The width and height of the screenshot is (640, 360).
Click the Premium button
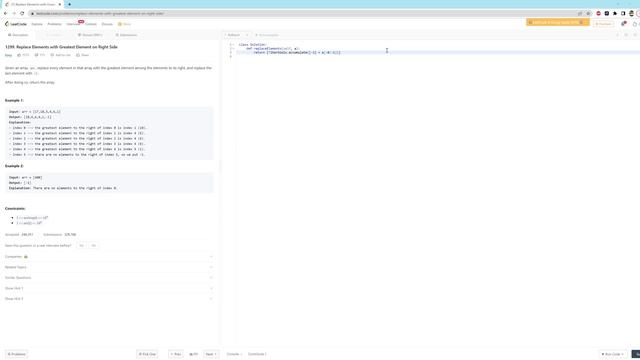tap(604, 24)
